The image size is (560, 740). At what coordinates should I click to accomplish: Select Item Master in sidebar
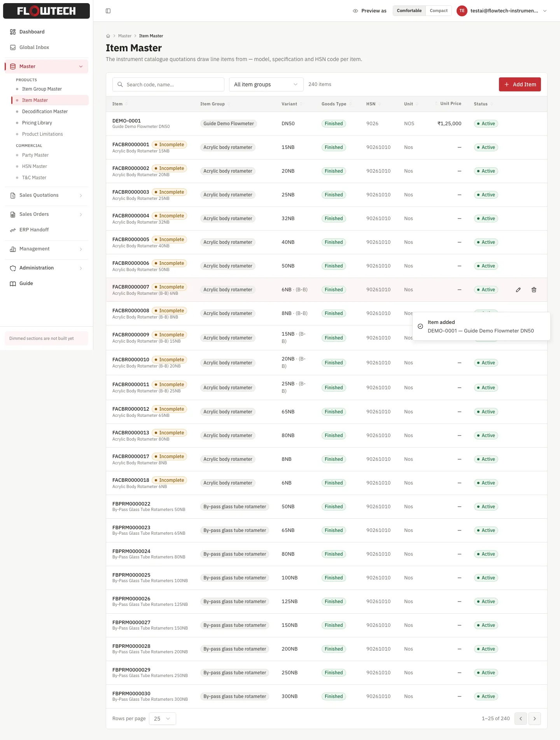(50, 100)
